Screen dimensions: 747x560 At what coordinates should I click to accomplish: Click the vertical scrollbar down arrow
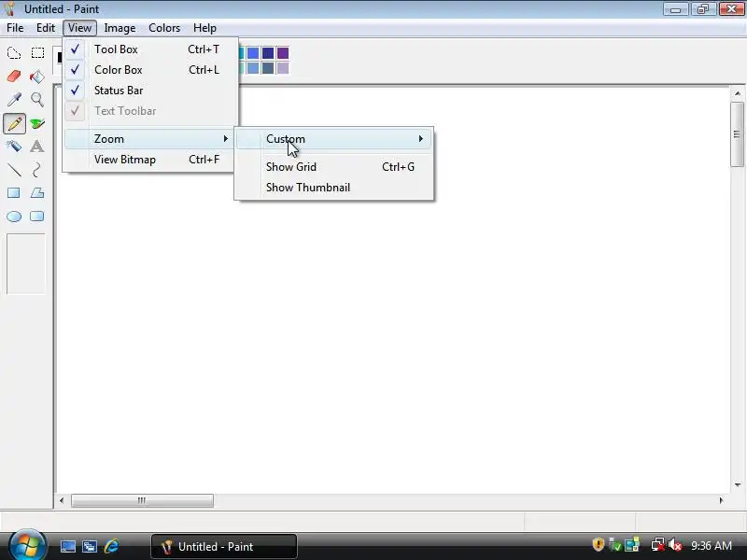click(738, 484)
